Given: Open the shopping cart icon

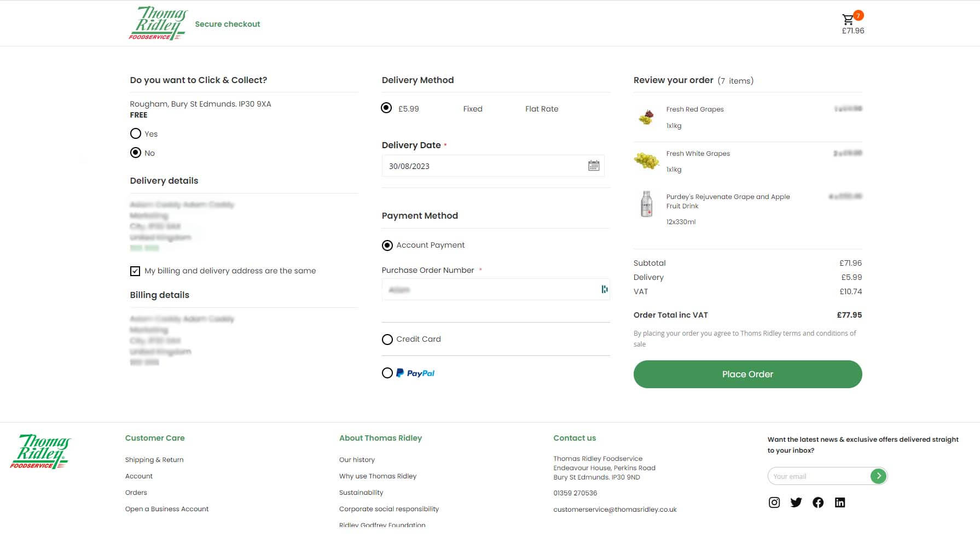Looking at the screenshot, I should (x=848, y=20).
